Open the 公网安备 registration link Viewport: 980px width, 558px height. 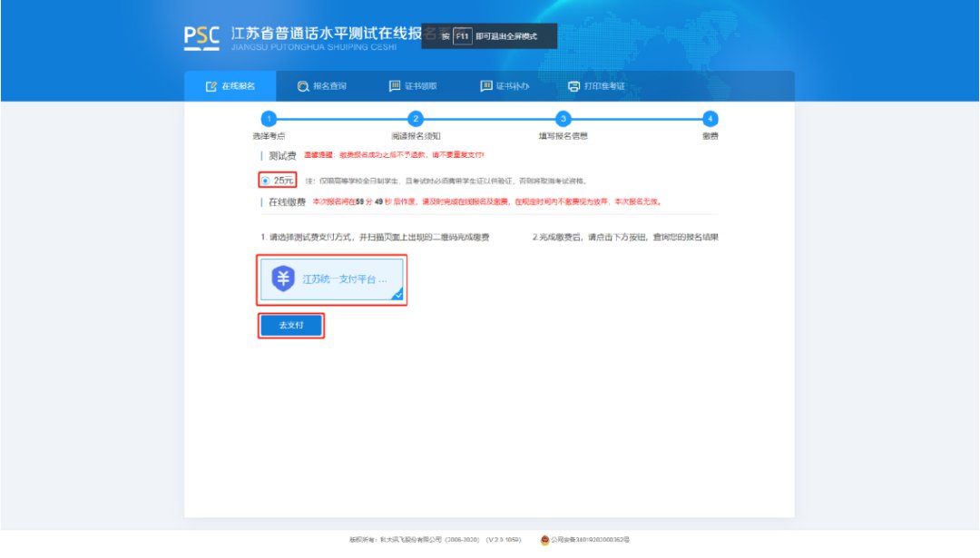tap(590, 540)
